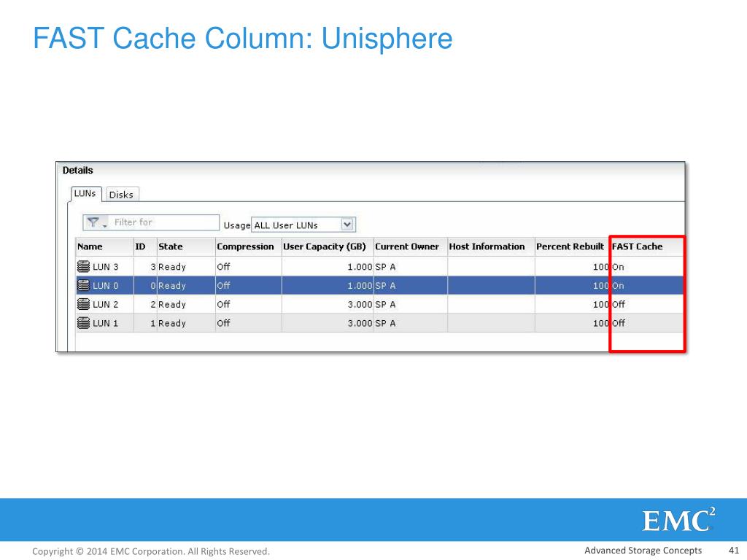
Task: Click the LUN 2 disk icon
Action: [83, 304]
